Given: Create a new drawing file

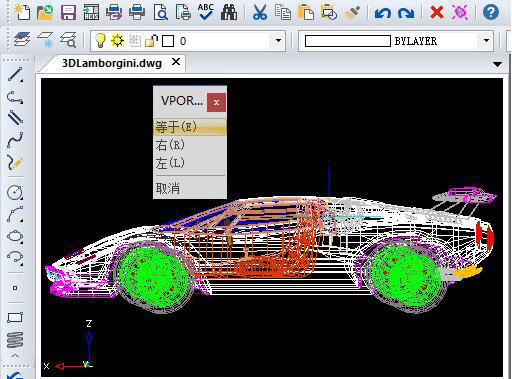Looking at the screenshot, I should pyautogui.click(x=22, y=12).
